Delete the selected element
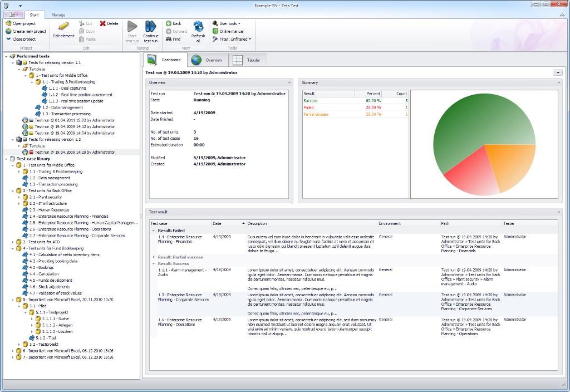Viewport: 570px width, 392px height. tap(109, 23)
